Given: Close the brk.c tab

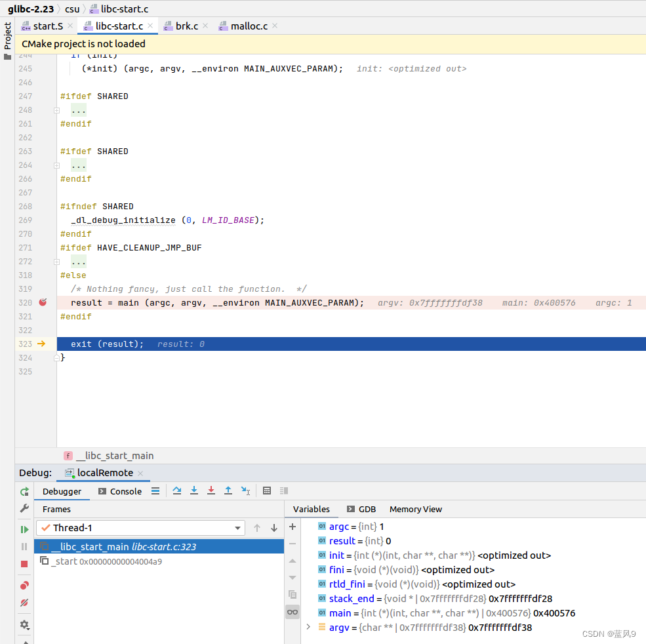Looking at the screenshot, I should click(205, 26).
